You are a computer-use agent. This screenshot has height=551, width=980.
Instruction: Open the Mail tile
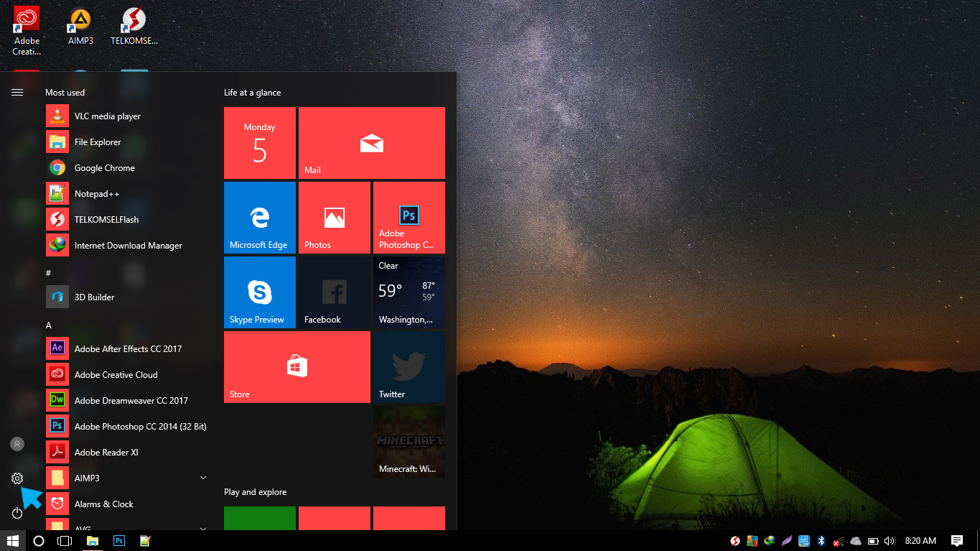point(372,143)
